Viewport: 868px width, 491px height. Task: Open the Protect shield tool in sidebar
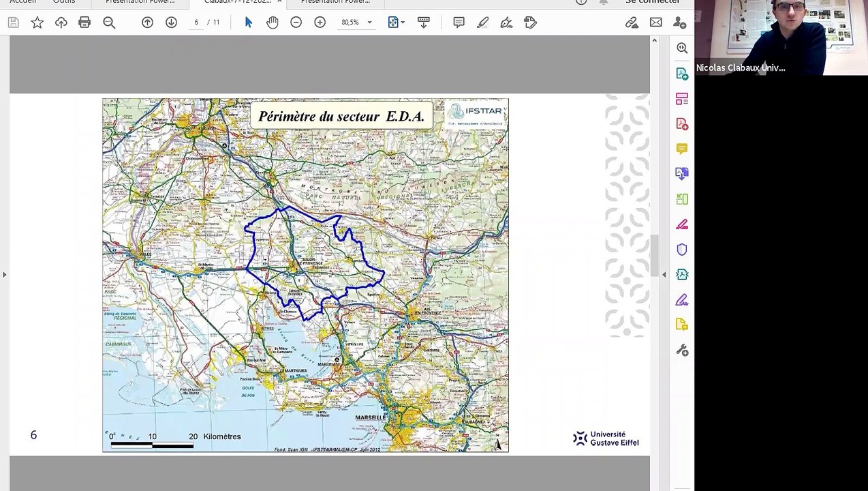[x=682, y=250]
